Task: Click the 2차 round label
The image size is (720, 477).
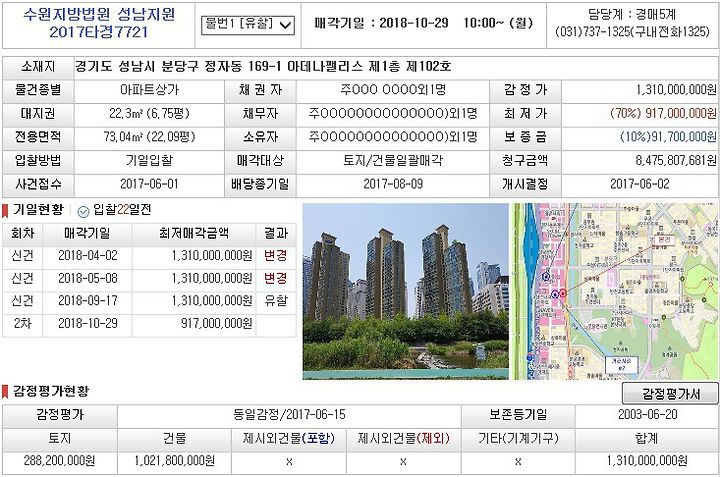Action: click(x=22, y=324)
